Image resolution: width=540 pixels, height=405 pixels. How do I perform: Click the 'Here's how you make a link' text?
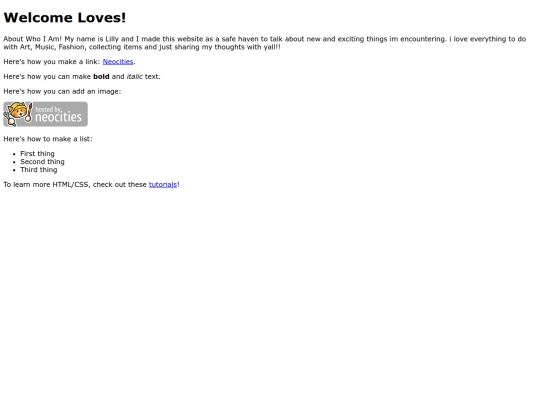(x=52, y=62)
